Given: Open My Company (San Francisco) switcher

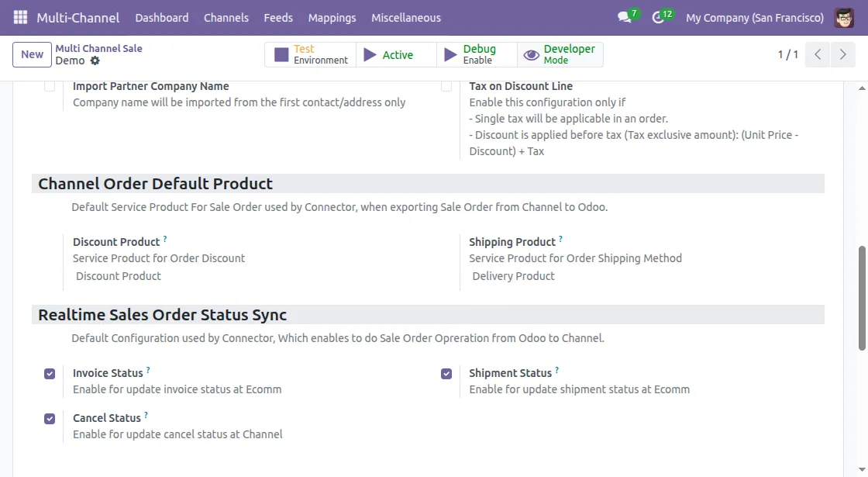Looking at the screenshot, I should [755, 18].
